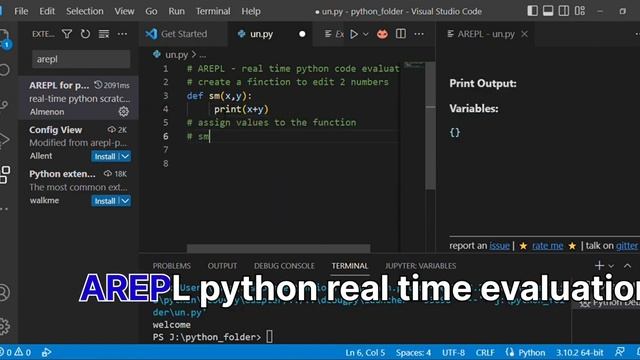Switch to the PROBLEMS panel tab
Screen dimensions: 640x360
click(x=171, y=266)
